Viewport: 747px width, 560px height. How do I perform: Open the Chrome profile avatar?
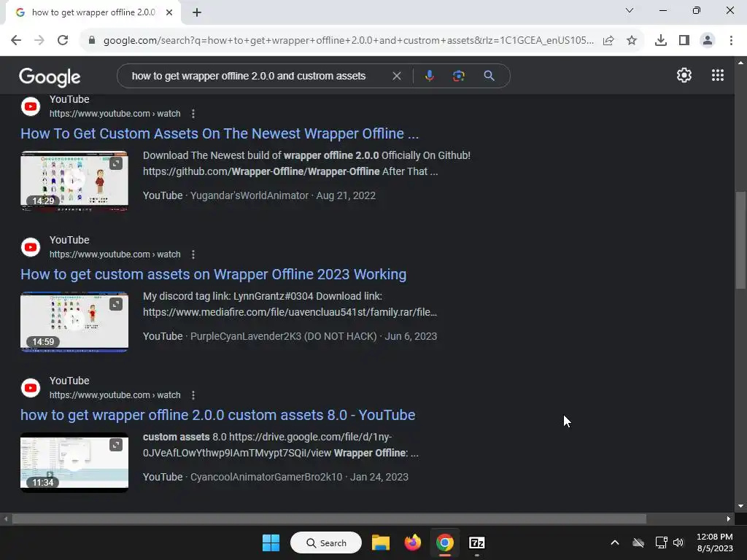click(x=708, y=41)
